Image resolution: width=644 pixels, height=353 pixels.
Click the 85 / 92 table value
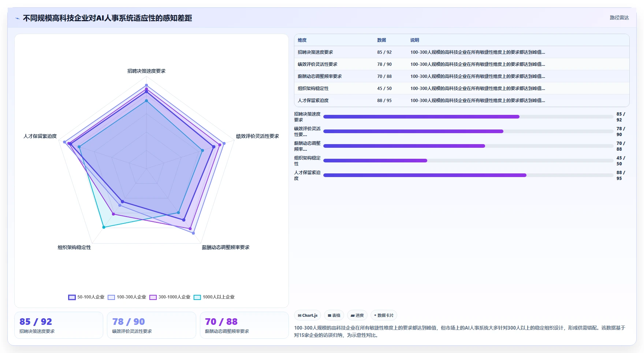coord(384,52)
